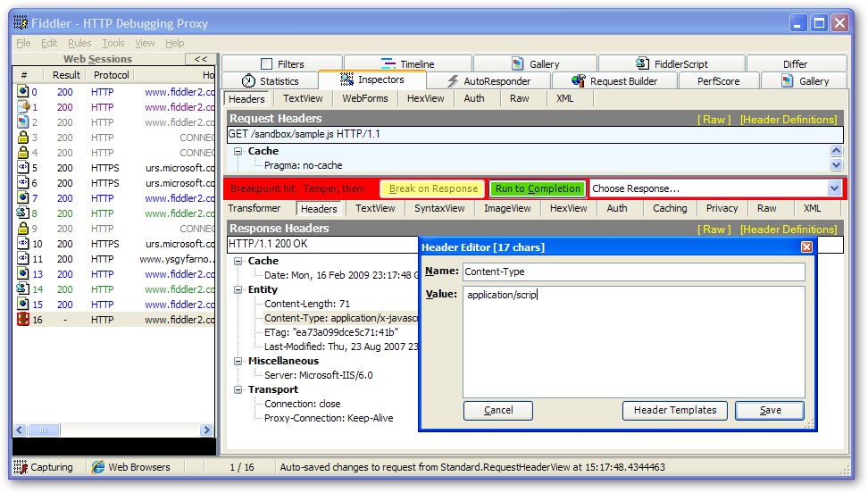
Task: Click the header Value text field
Action: pyautogui.click(x=633, y=341)
